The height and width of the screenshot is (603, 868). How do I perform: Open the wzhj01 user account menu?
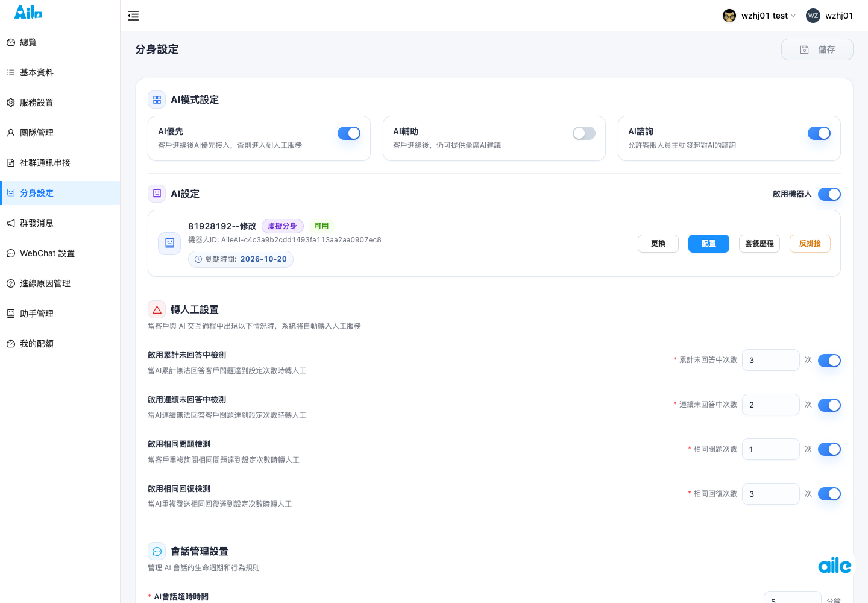coord(830,16)
